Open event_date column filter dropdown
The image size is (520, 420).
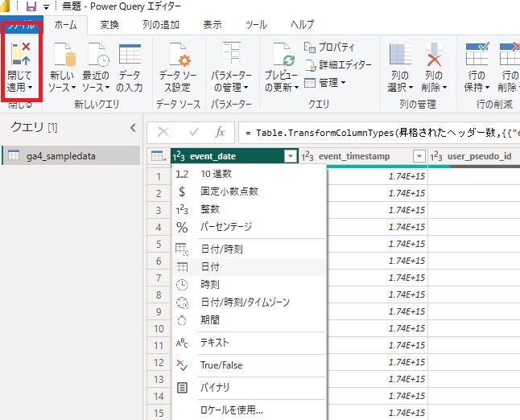coord(290,156)
